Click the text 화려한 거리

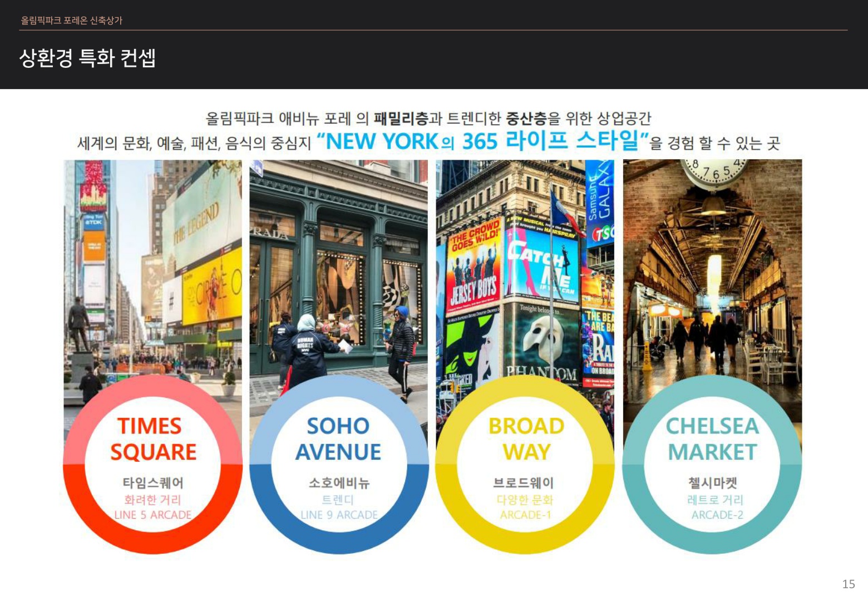(152, 500)
